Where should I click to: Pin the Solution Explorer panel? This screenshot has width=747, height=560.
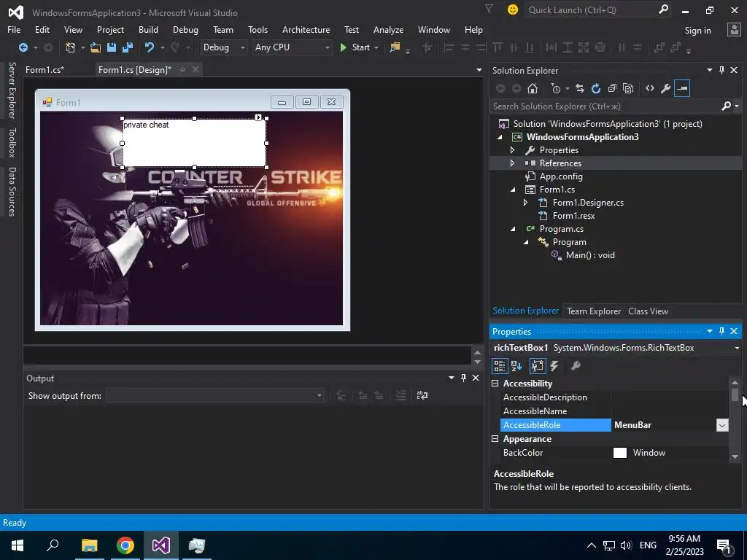tap(721, 70)
